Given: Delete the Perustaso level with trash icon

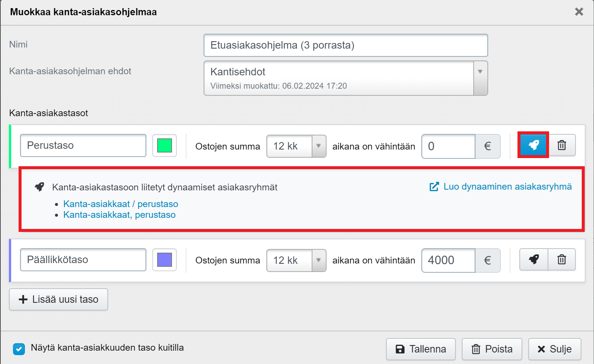Looking at the screenshot, I should pyautogui.click(x=562, y=145).
